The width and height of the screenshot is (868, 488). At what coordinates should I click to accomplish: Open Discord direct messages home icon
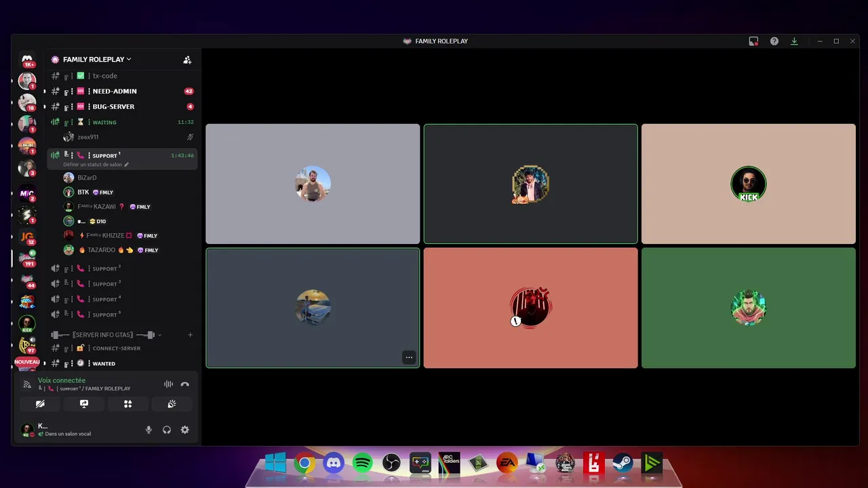[x=27, y=60]
